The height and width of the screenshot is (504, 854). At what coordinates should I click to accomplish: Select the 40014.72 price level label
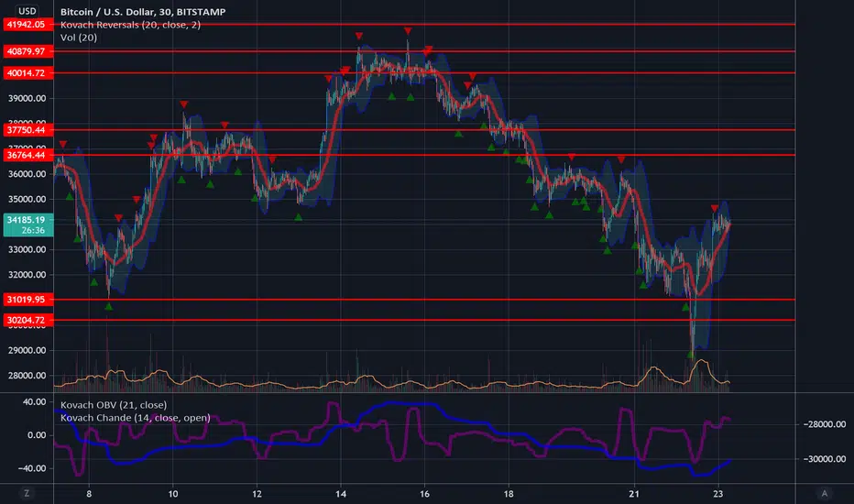pos(28,73)
